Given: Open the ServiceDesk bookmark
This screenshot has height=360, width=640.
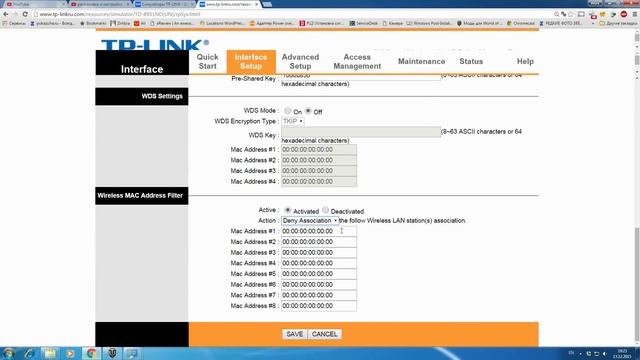Looking at the screenshot, I should click(x=363, y=24).
